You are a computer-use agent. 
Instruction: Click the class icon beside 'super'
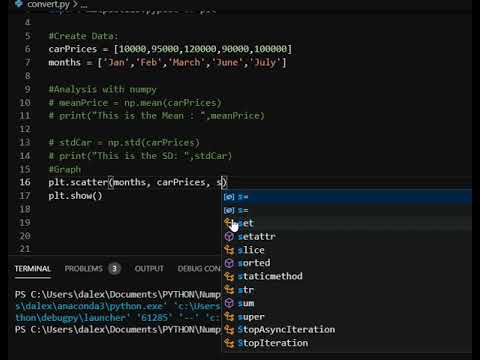(229, 316)
